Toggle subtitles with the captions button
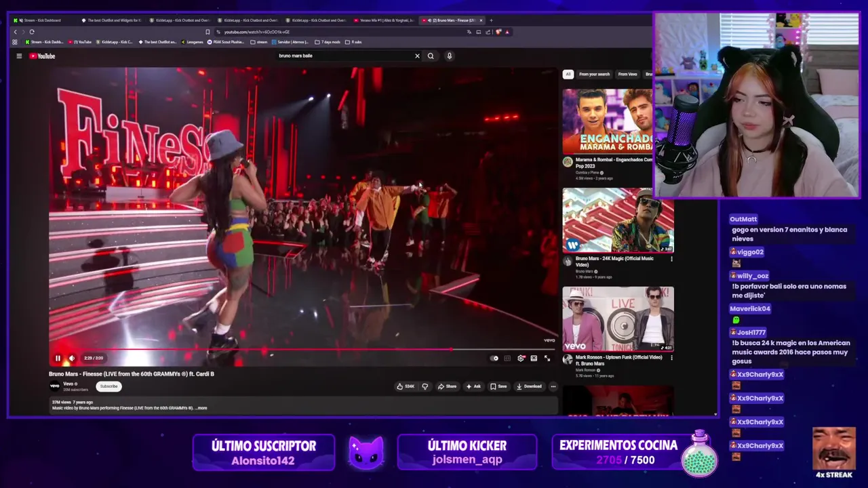This screenshot has width=868, height=488. [507, 358]
